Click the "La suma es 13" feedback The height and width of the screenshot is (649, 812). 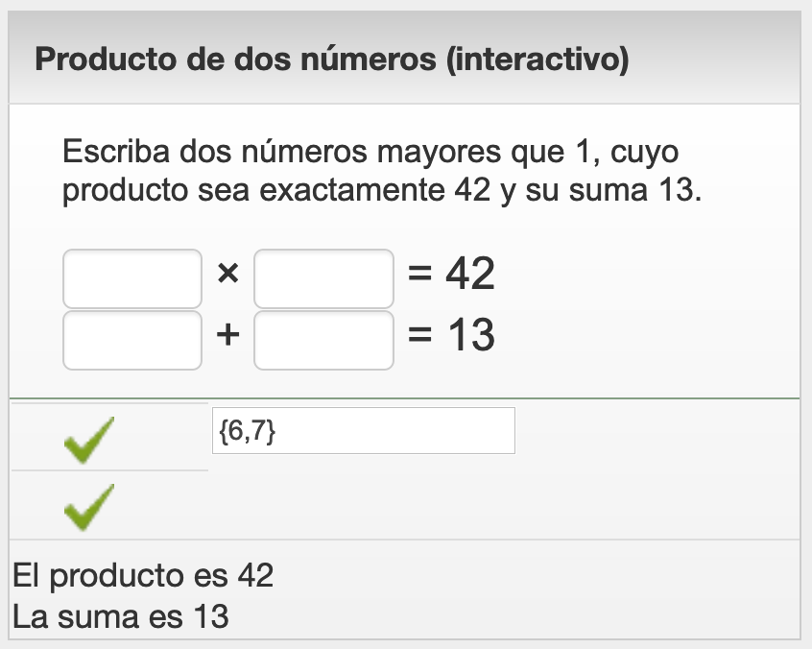point(121,616)
